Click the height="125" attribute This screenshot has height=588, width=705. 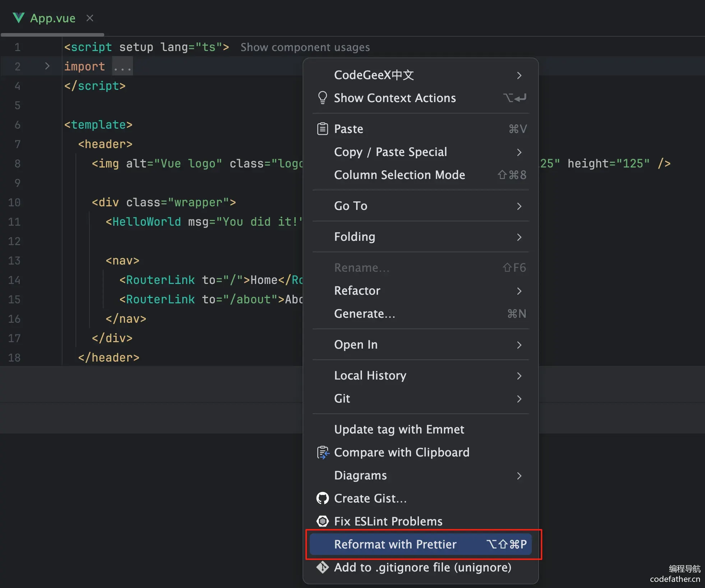[609, 164]
